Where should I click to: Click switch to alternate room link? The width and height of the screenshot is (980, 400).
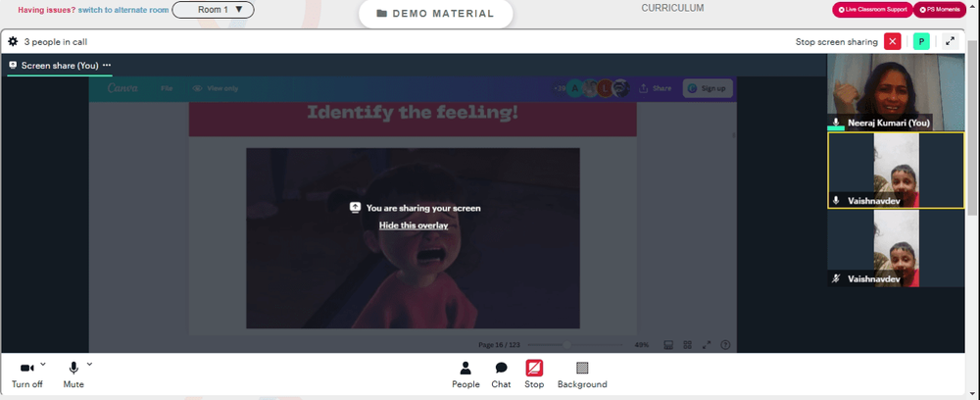[123, 10]
